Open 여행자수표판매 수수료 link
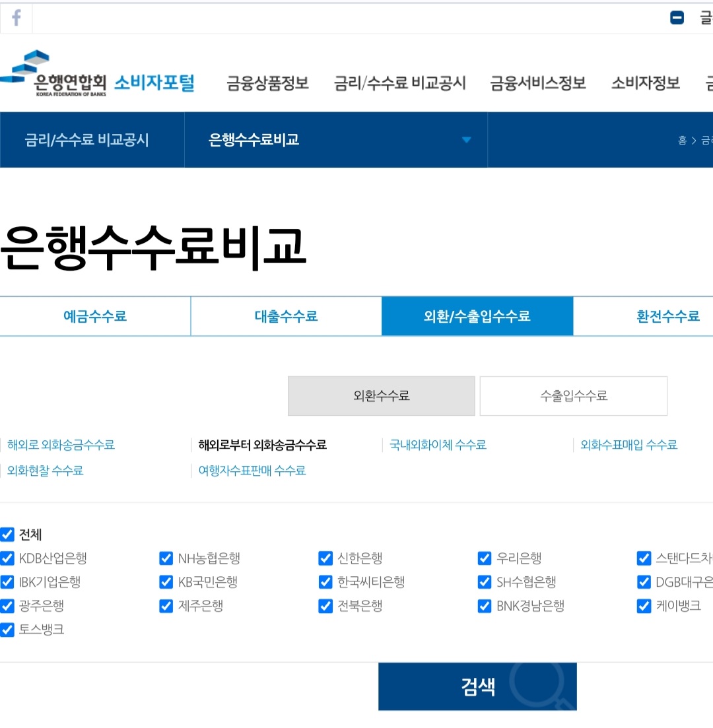This screenshot has width=713, height=728. [252, 471]
